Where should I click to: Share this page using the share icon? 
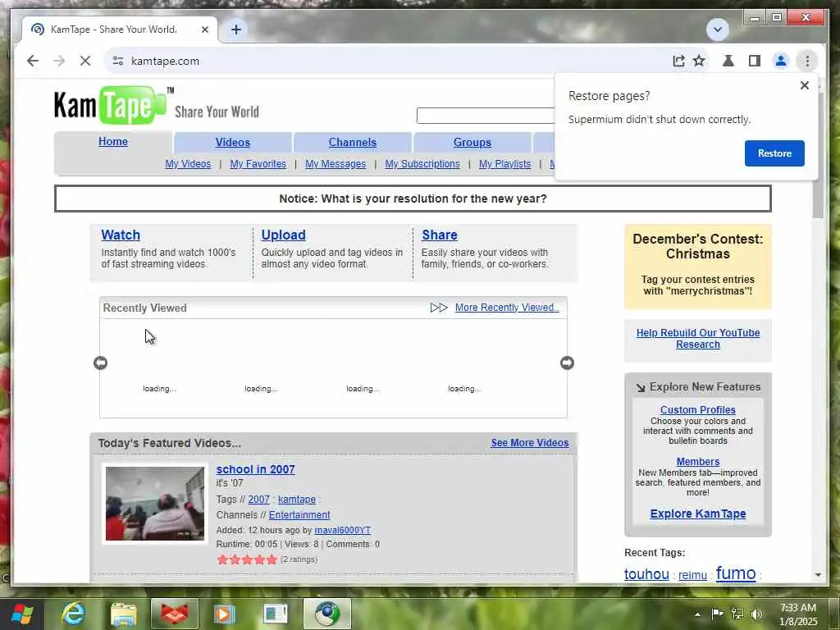[x=678, y=61]
